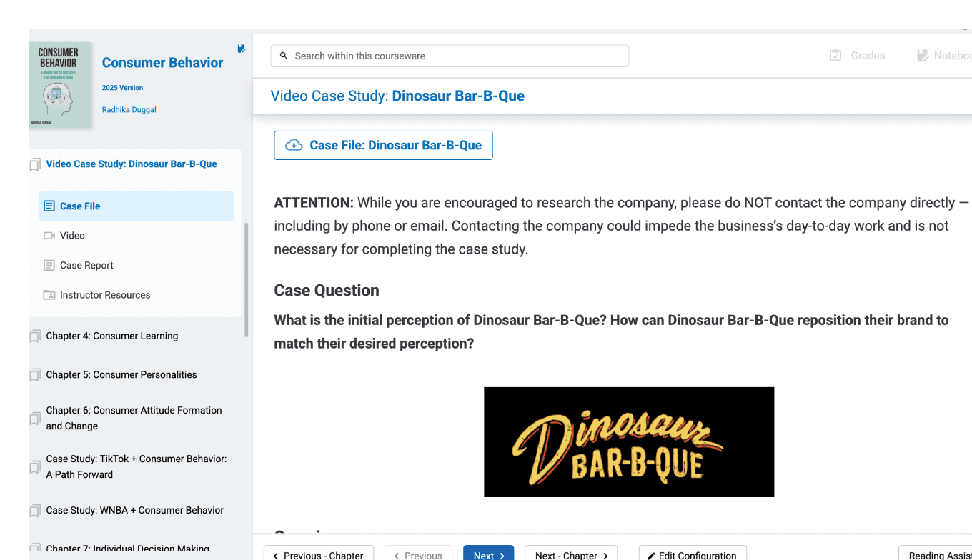Click the Video camera icon
Viewport: 972px width, 560px height.
point(49,236)
